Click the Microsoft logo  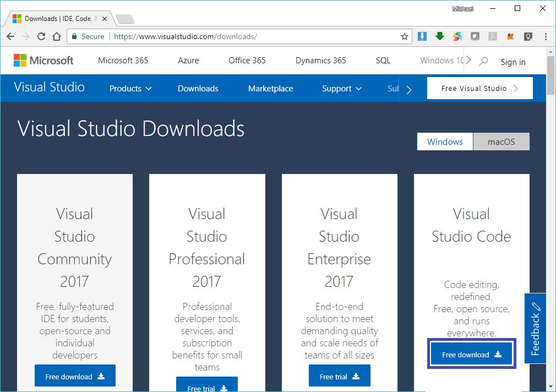click(x=43, y=61)
